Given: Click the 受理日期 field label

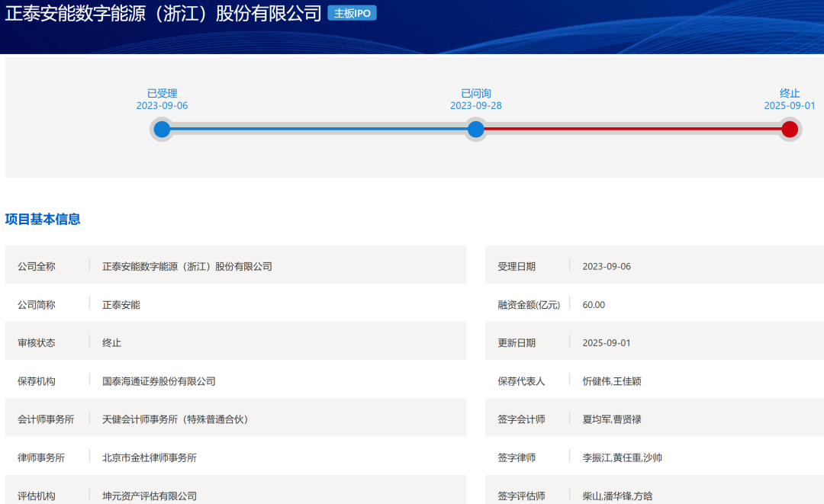Looking at the screenshot, I should [x=517, y=266].
